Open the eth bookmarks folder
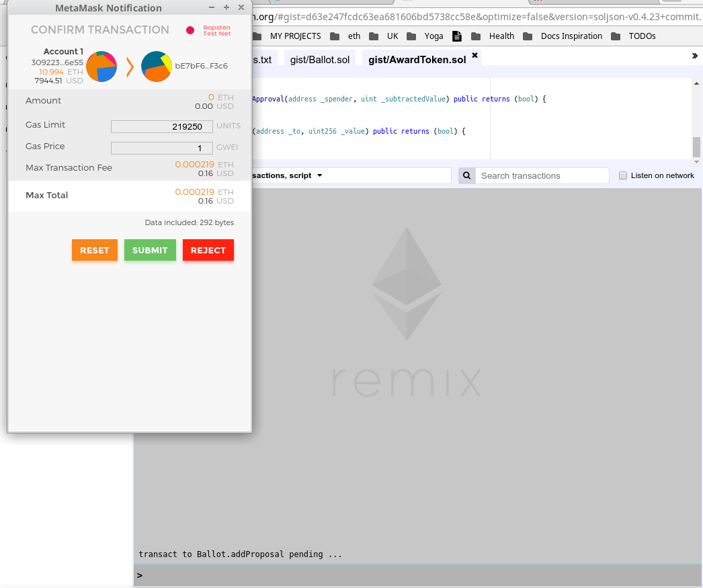 coord(345,36)
